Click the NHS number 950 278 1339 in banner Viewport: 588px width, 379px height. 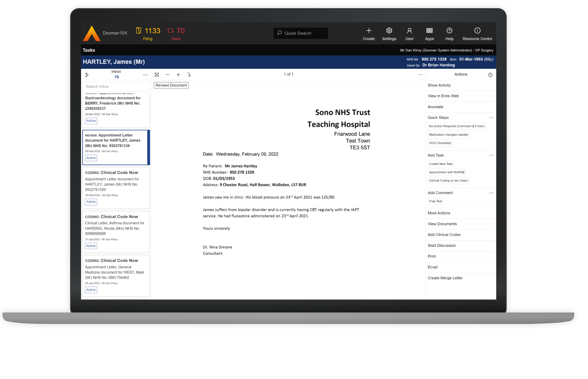[434, 59]
